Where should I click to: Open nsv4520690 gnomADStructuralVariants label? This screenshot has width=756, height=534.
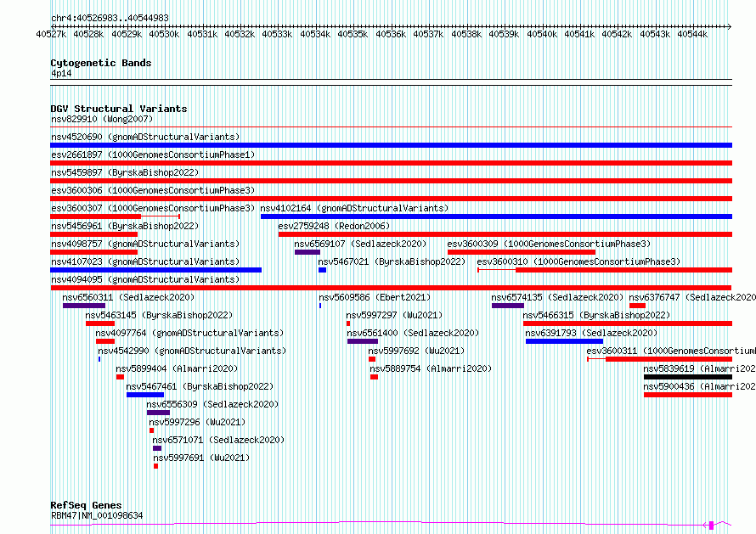click(x=145, y=137)
